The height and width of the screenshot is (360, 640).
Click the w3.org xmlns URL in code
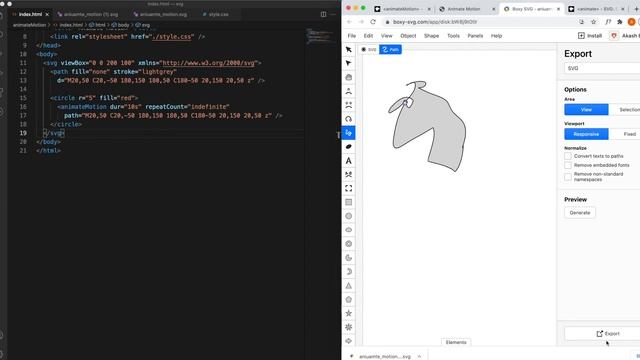209,63
